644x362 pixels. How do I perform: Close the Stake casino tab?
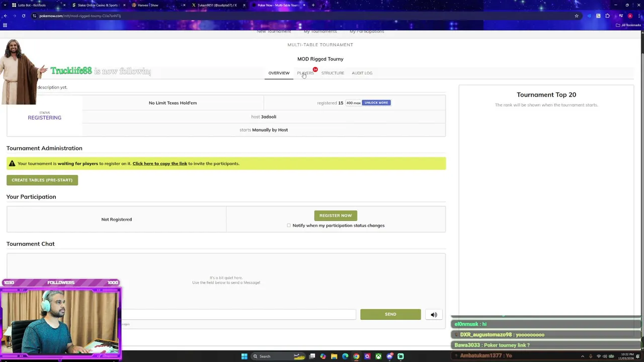(124, 5)
